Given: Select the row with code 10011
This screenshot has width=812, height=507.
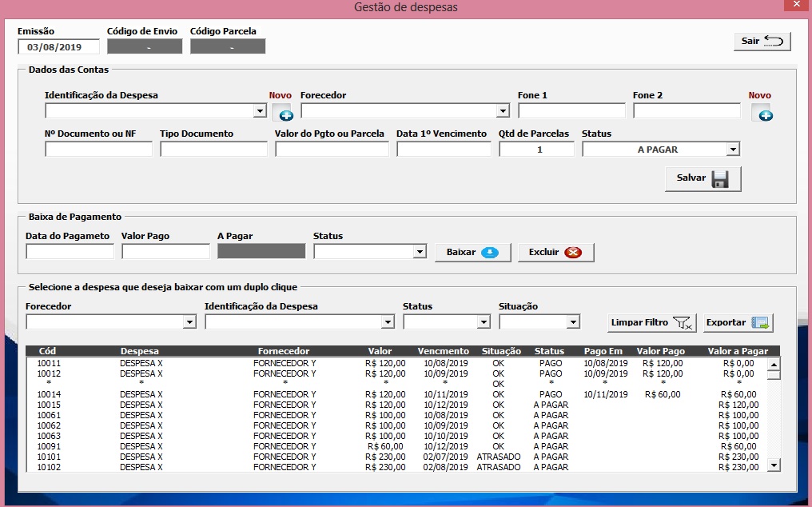Looking at the screenshot, I should (397, 363).
